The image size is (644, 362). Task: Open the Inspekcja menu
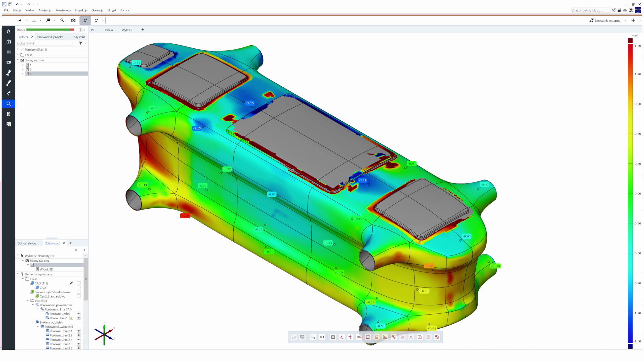[x=81, y=10]
